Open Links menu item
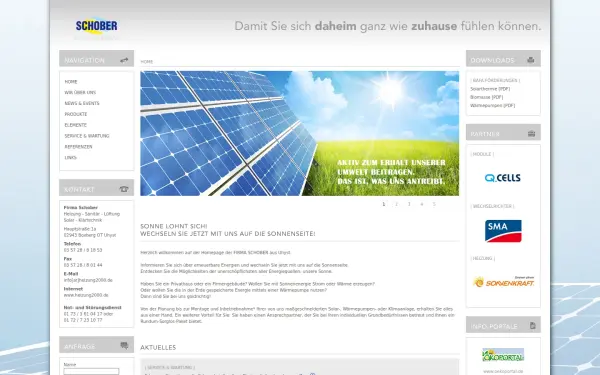 pos(70,158)
